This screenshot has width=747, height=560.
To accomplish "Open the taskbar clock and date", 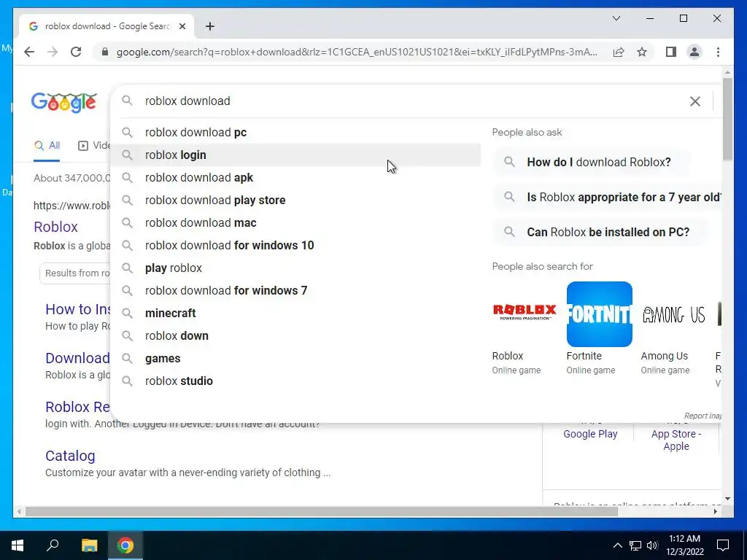I will click(684, 545).
